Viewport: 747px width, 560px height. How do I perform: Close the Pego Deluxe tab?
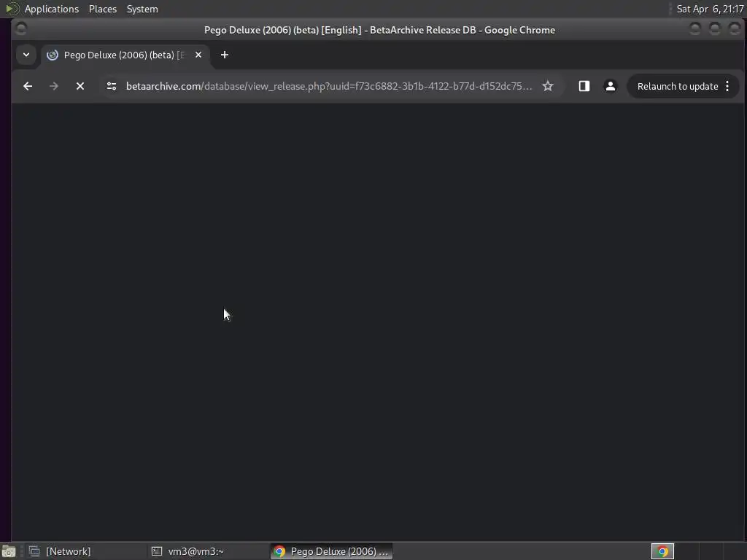coord(198,55)
